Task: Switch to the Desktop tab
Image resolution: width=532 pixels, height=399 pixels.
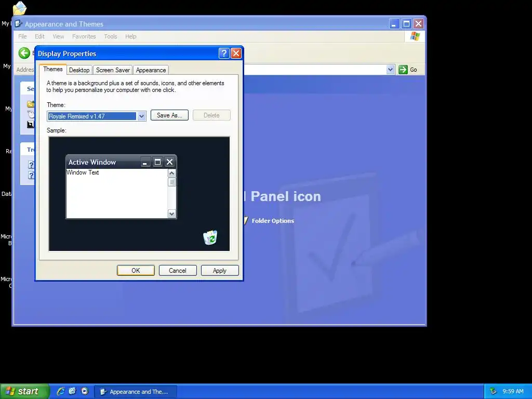Action: 79,70
